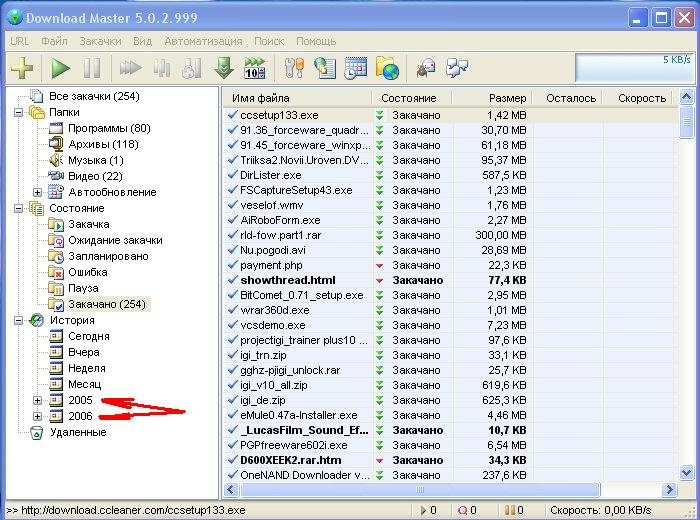700x520 pixels.
Task: Collapse the История tree node
Action: point(18,320)
